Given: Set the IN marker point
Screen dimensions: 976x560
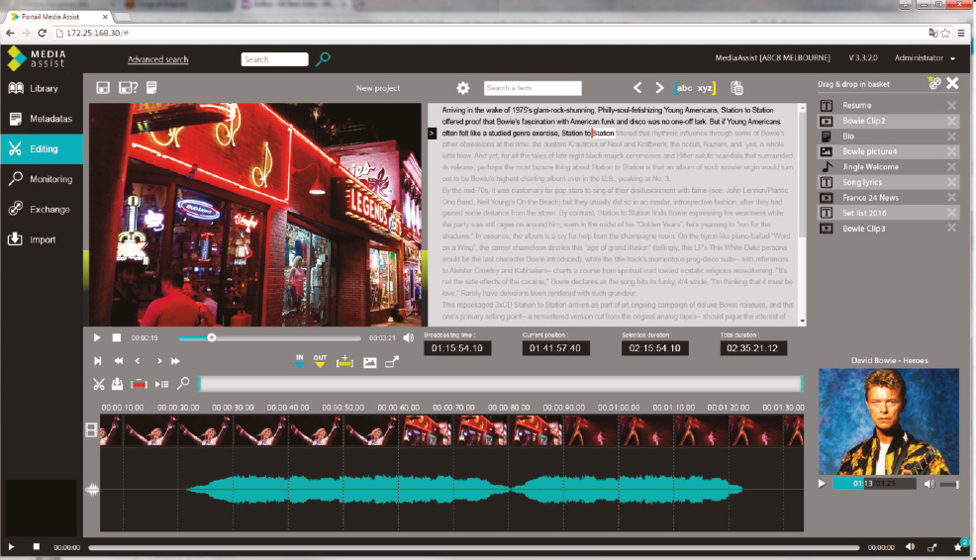Looking at the screenshot, I should 299,362.
